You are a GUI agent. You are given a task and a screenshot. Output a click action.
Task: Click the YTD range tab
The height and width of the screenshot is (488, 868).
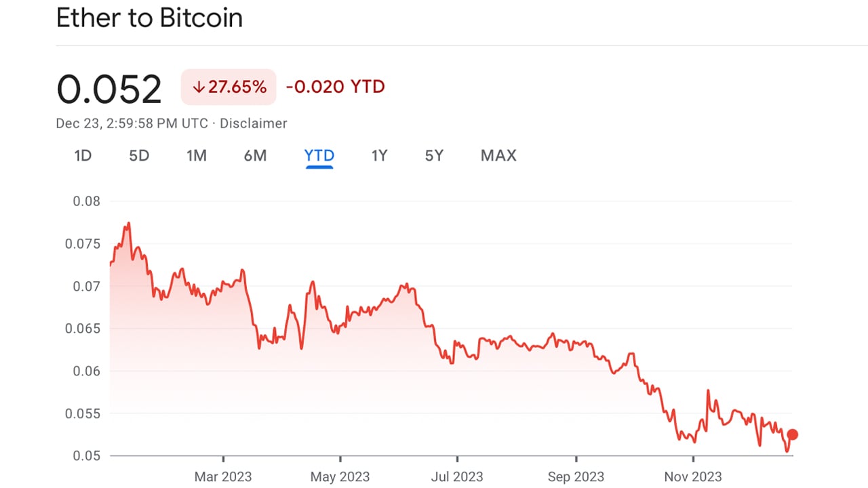(319, 156)
